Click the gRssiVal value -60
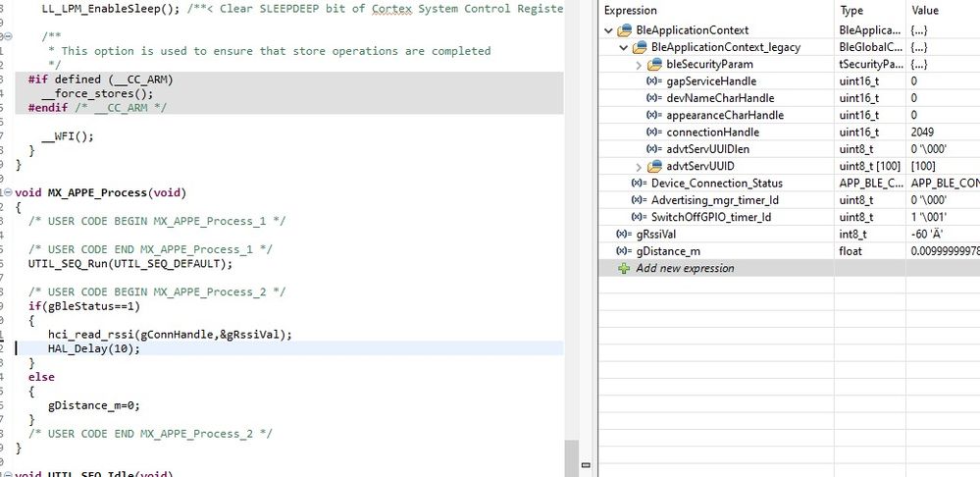 (x=927, y=234)
